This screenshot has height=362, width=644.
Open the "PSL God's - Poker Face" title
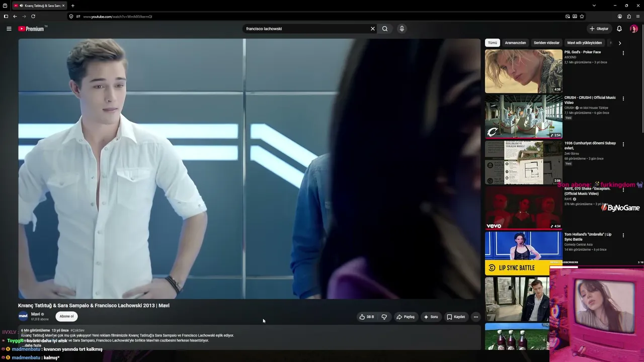tap(583, 52)
